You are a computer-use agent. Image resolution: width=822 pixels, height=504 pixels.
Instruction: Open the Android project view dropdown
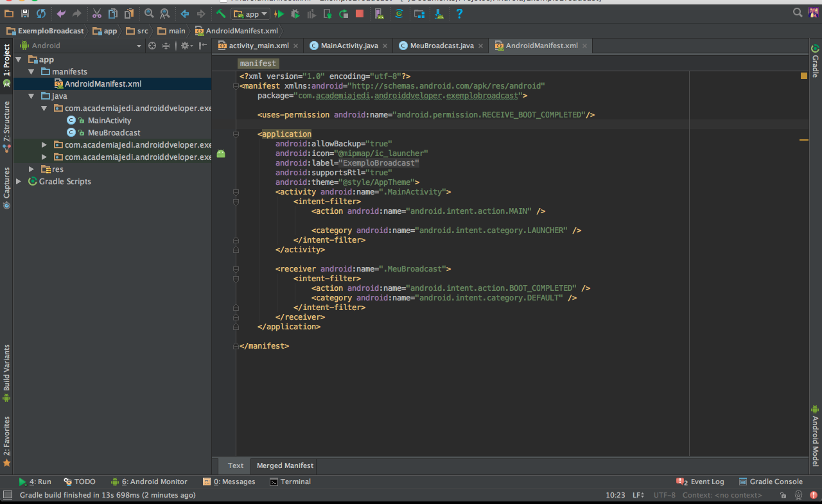138,46
